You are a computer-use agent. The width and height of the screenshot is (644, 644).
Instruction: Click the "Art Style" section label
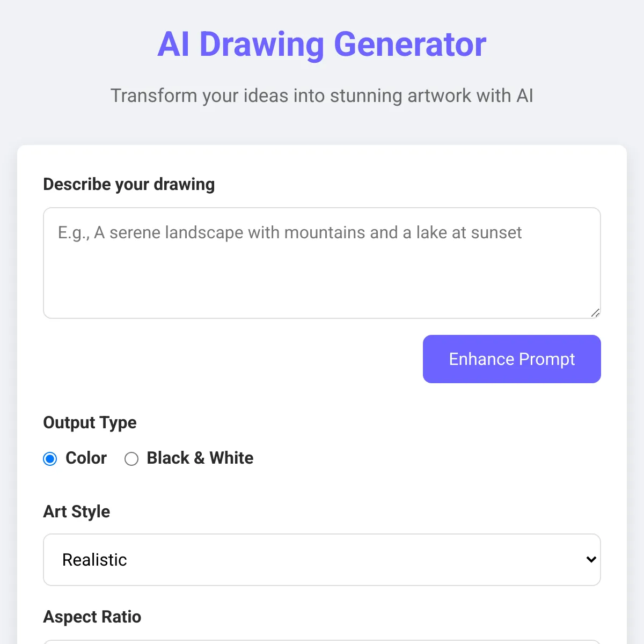pos(77,511)
